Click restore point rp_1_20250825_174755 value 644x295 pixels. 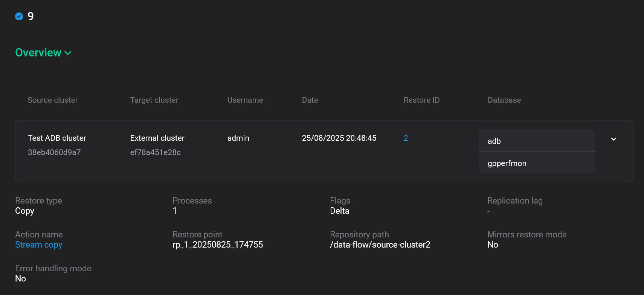click(x=218, y=245)
